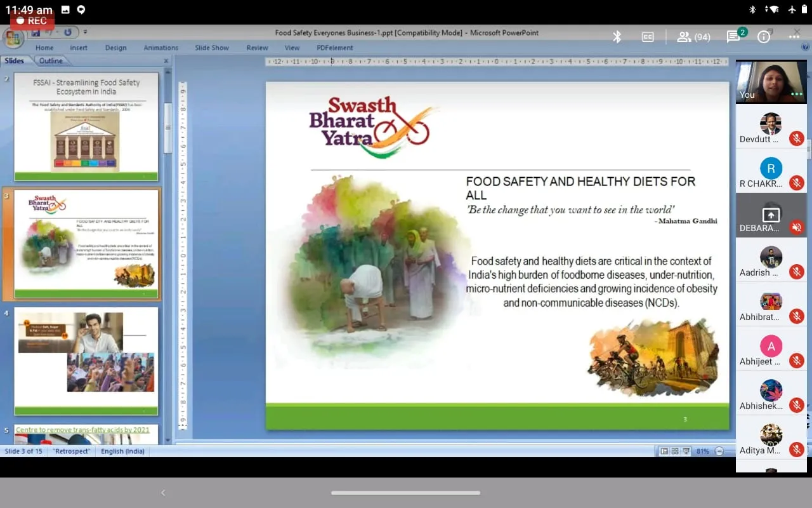Open the Slide Show ribbon tab
Image resolution: width=812 pixels, height=508 pixels.
212,48
